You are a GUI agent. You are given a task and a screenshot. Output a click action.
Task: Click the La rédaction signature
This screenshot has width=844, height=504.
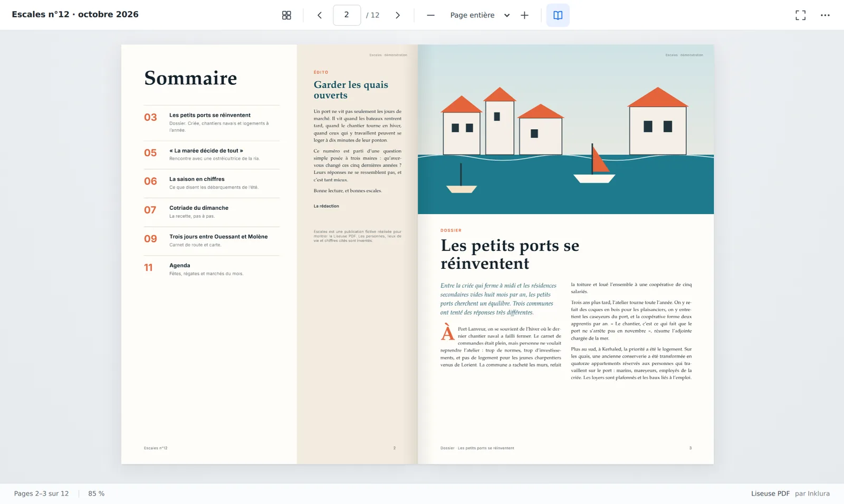[326, 206]
